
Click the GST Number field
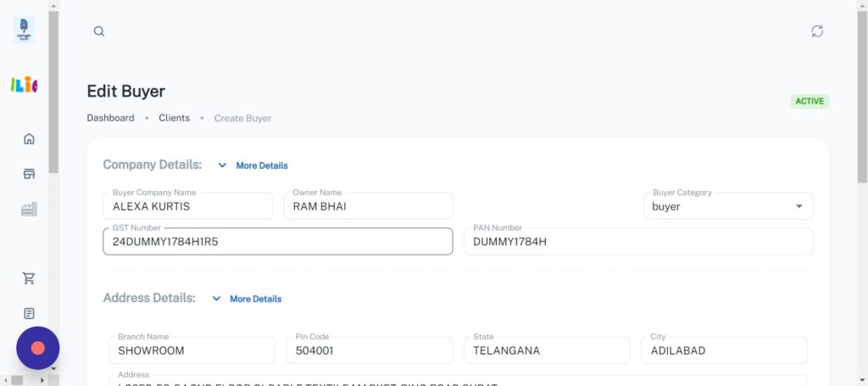(277, 242)
